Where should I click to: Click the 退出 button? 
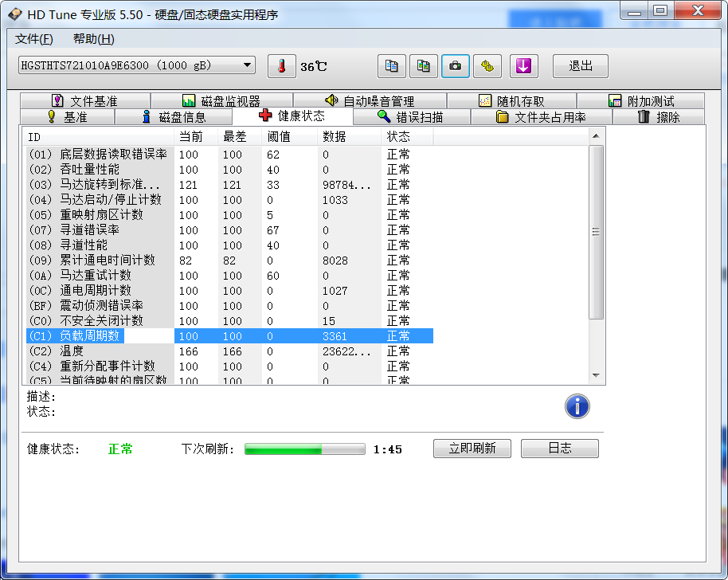click(581, 66)
